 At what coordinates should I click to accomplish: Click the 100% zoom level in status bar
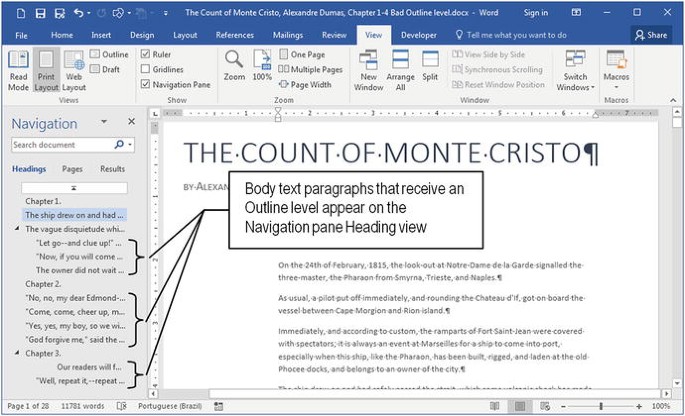pos(661,406)
